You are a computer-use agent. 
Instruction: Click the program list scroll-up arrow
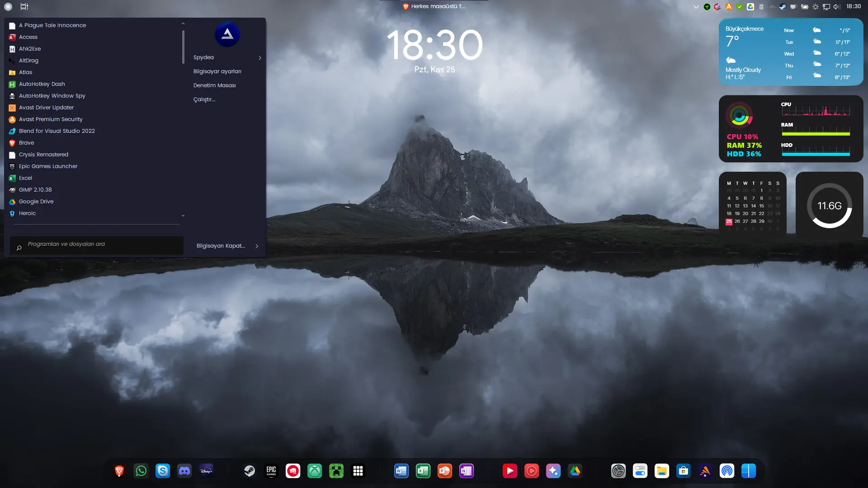point(183,23)
